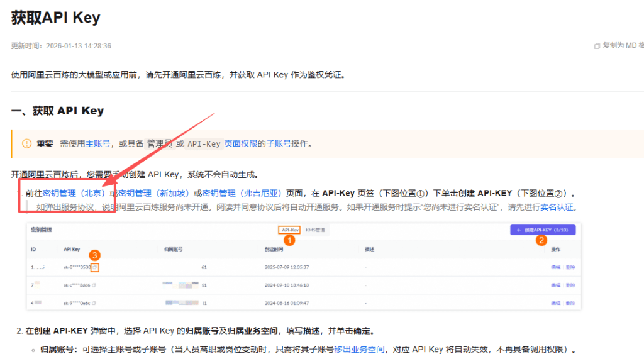The width and height of the screenshot is (644, 354).
Task: Click the copy icon beside sk-8****3538
Action: (94, 267)
